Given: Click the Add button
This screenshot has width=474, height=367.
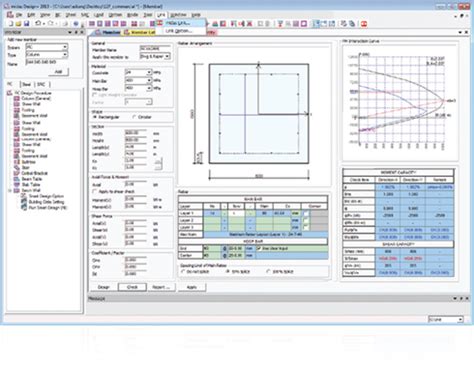Looking at the screenshot, I should click(58, 72).
